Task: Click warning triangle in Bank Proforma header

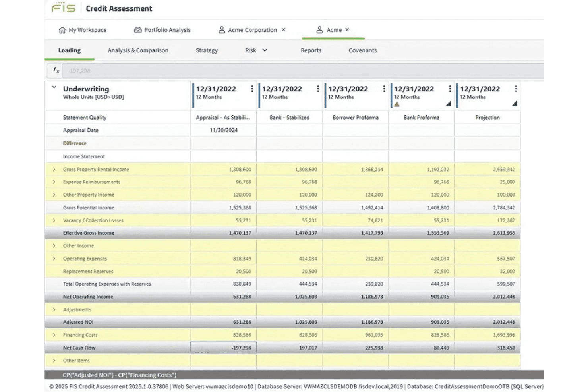Action: coord(397,104)
